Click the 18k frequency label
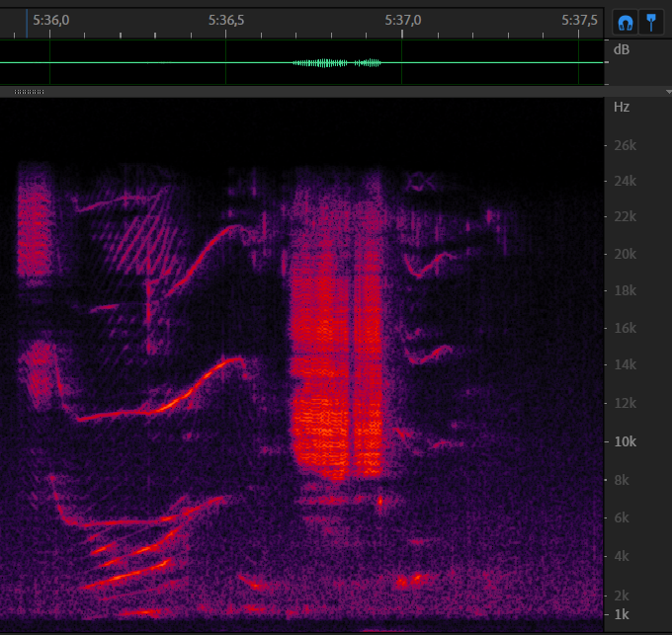 pyautogui.click(x=625, y=290)
